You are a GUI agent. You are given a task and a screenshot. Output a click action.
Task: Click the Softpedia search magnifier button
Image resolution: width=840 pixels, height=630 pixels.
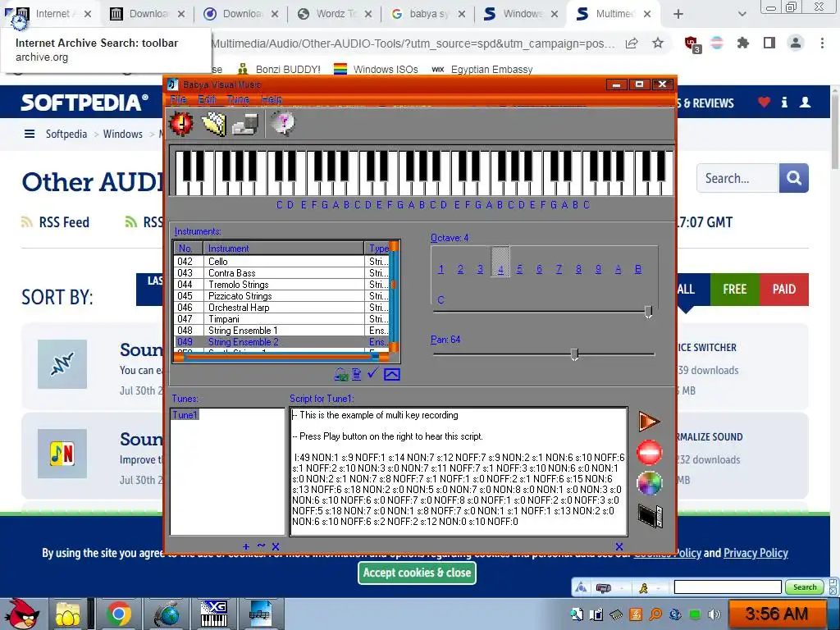pyautogui.click(x=793, y=178)
